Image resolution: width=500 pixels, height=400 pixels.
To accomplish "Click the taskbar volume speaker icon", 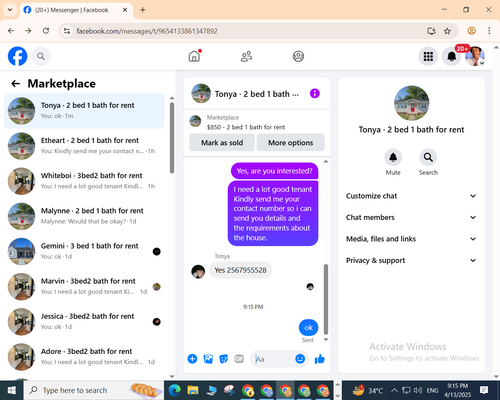I will pos(418,390).
